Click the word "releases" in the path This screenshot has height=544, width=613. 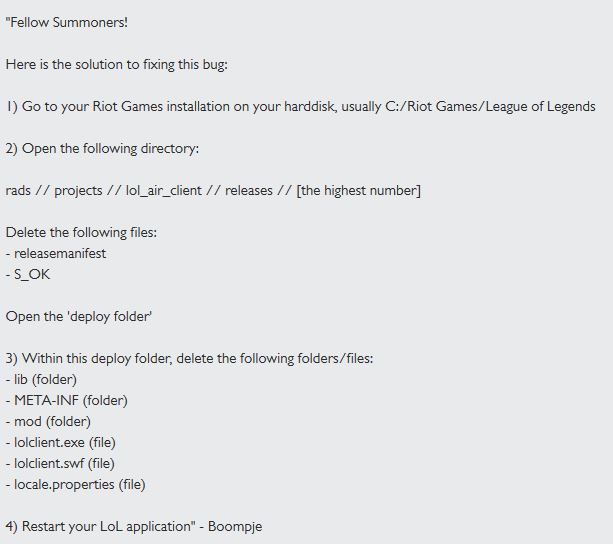[249, 191]
